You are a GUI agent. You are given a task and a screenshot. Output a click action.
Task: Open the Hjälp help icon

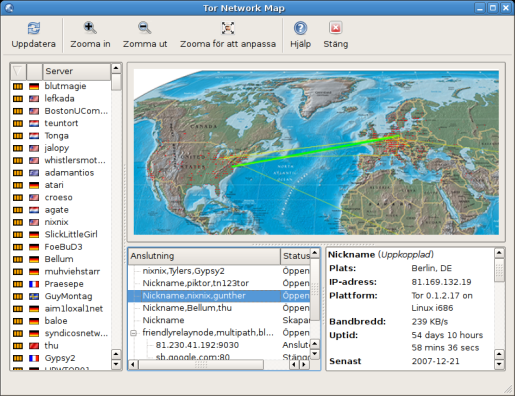pos(300,28)
